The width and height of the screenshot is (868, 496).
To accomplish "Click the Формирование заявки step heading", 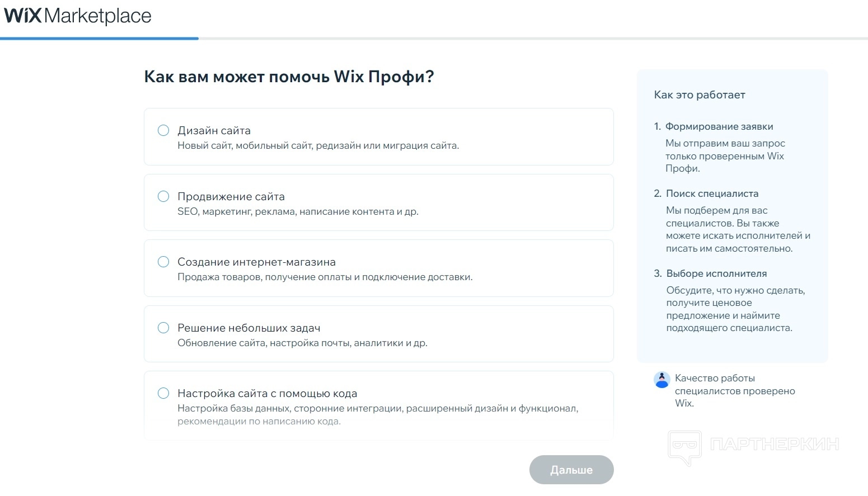I will click(x=719, y=126).
